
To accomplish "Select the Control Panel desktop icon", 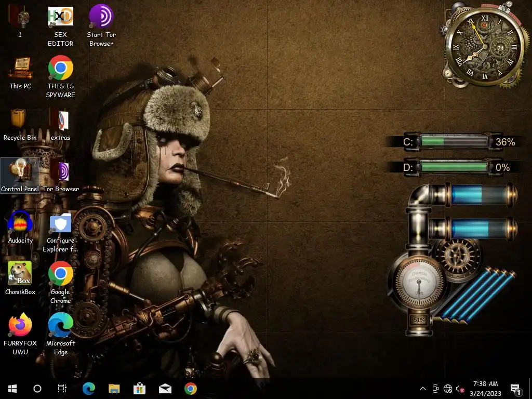I will tap(20, 176).
